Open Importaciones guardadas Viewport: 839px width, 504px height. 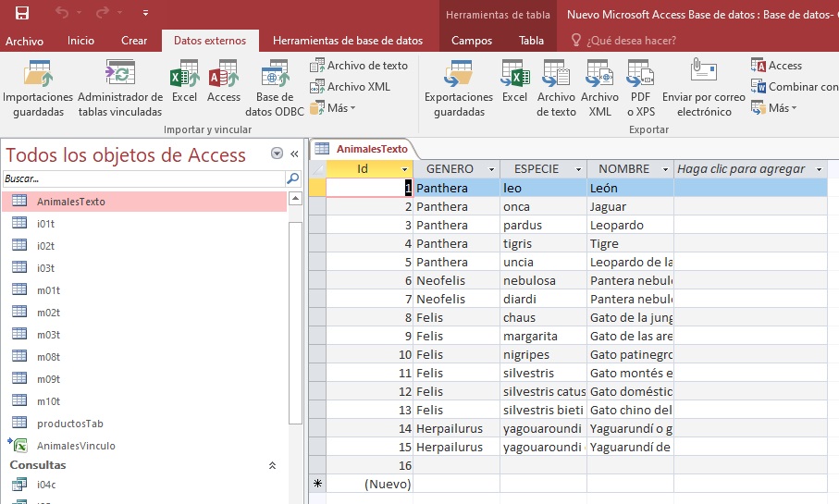38,89
